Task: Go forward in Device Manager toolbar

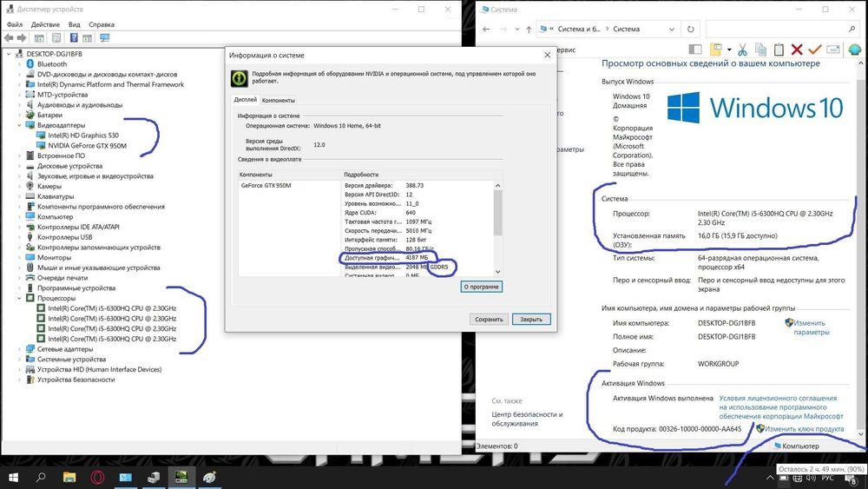Action: pyautogui.click(x=22, y=37)
